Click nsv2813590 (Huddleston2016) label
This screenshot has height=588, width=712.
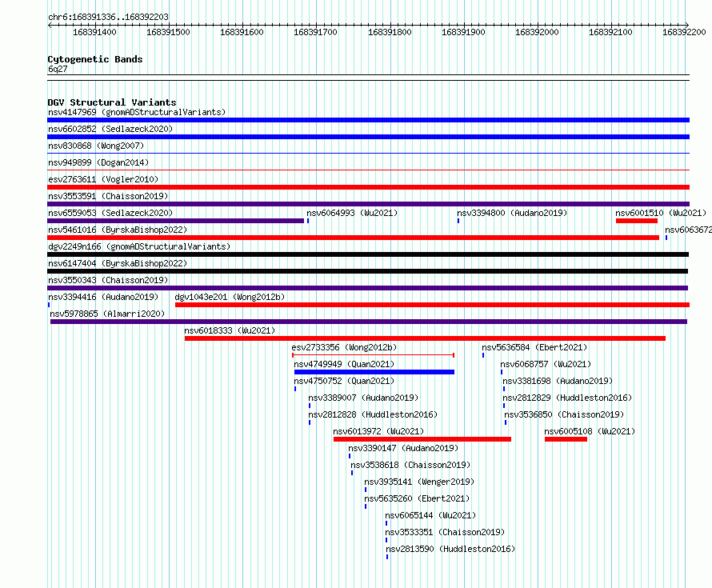(x=450, y=549)
